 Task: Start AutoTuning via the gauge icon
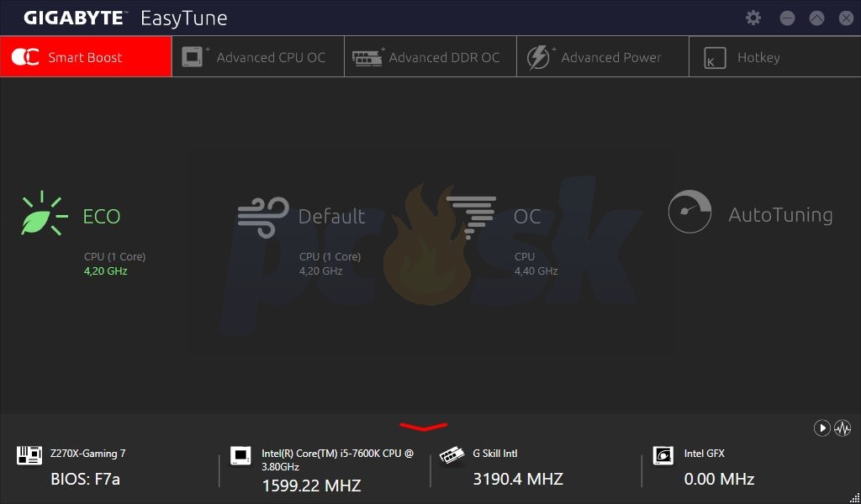pos(689,212)
